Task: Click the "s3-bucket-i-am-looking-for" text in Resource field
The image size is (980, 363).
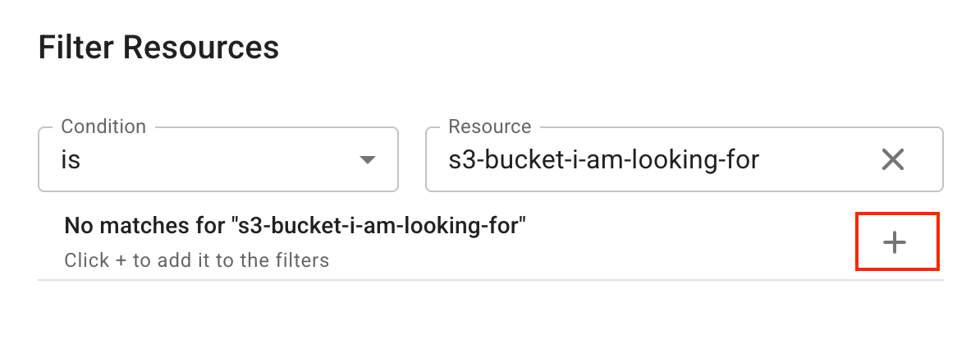Action: pos(603,159)
